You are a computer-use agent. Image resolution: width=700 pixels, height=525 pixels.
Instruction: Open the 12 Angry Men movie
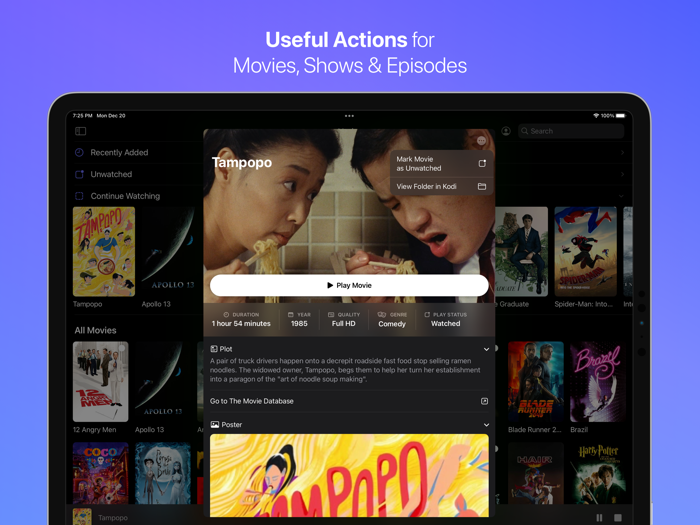click(100, 382)
